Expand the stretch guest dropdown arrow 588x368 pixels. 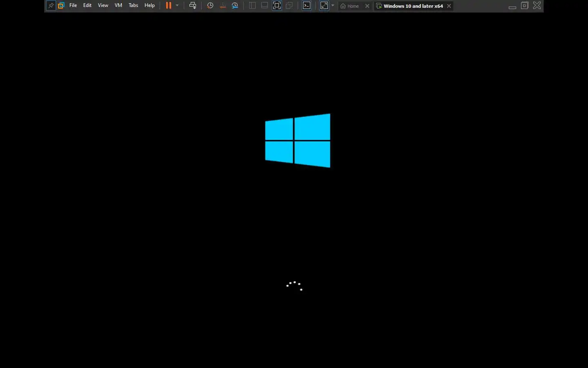click(x=333, y=6)
